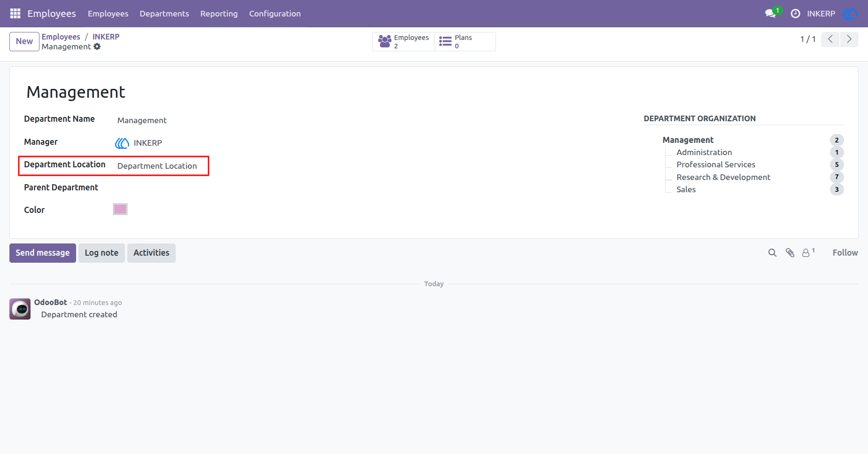Go to INKERP breadcrumb link
Image resolution: width=868 pixels, height=454 pixels.
click(x=106, y=37)
